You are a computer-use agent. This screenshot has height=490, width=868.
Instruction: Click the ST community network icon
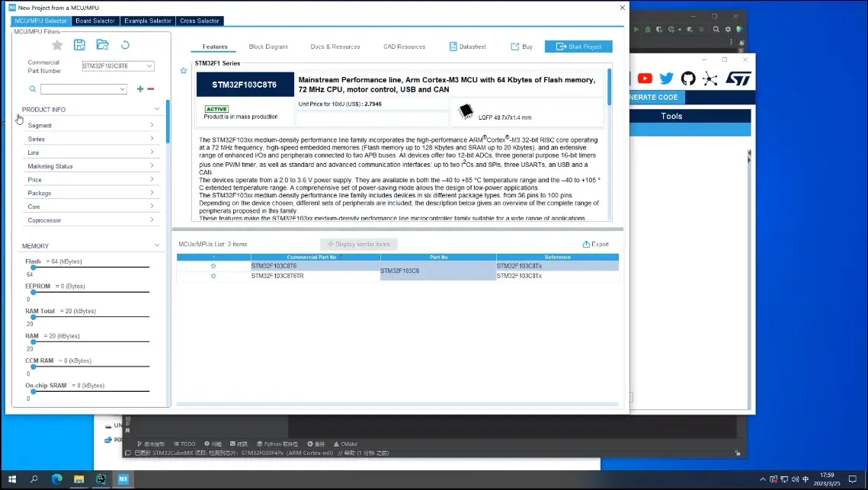pyautogui.click(x=709, y=78)
